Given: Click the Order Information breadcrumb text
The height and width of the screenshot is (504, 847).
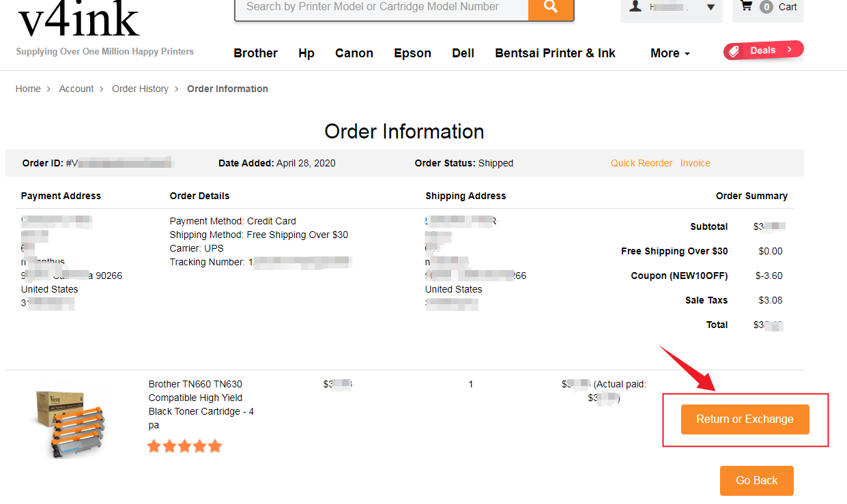Looking at the screenshot, I should point(227,89).
